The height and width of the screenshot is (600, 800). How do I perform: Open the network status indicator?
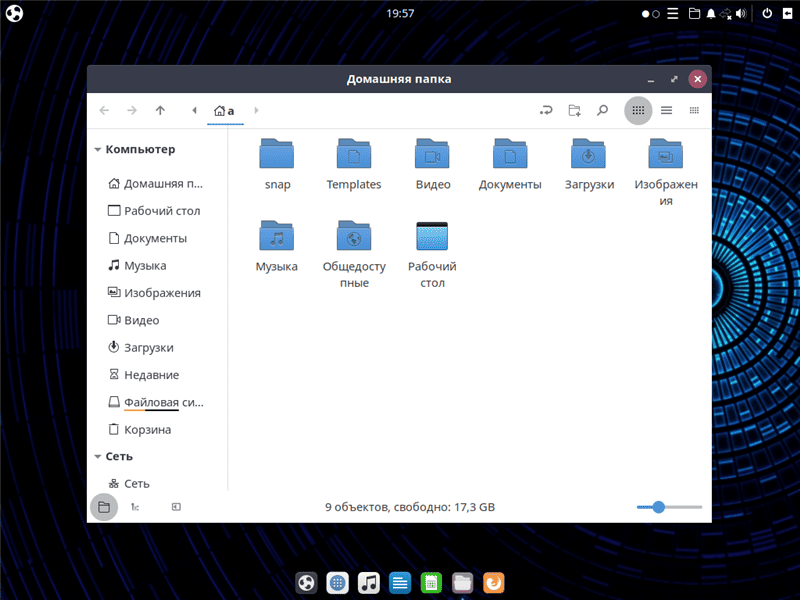726,14
